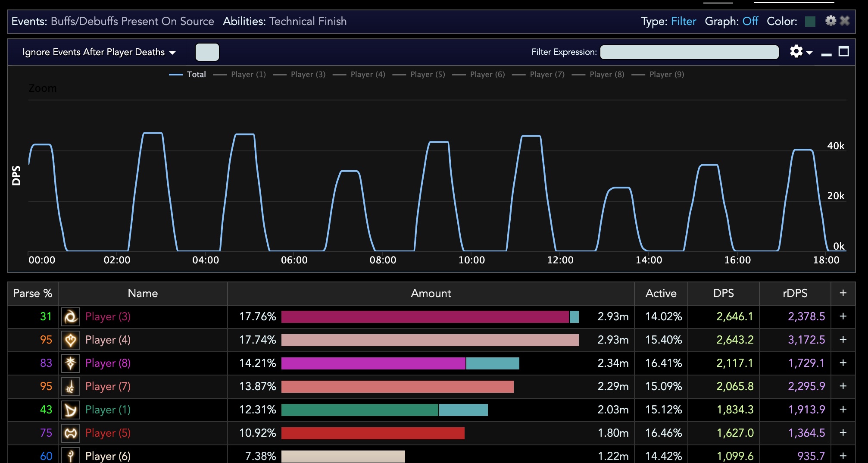This screenshot has height=463, width=868.
Task: Focus the Filter Expression input field
Action: (x=690, y=52)
